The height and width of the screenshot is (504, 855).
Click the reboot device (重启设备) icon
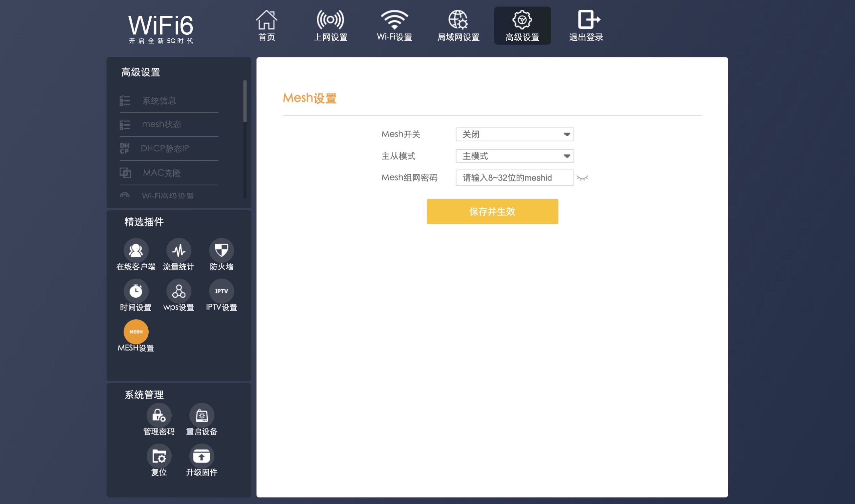click(x=201, y=415)
